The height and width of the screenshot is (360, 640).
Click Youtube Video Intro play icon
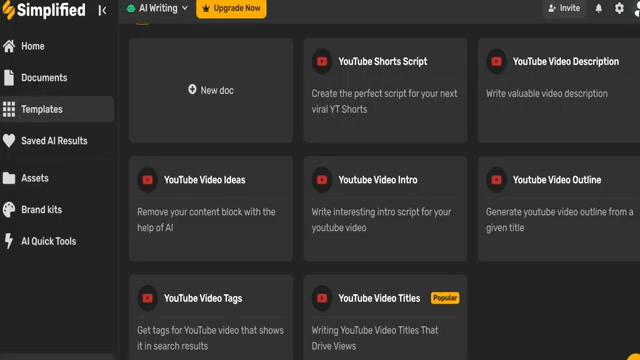tap(322, 180)
